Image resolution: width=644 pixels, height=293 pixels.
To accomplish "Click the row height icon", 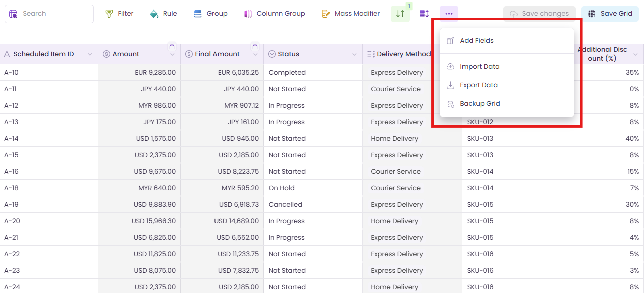I will [424, 14].
